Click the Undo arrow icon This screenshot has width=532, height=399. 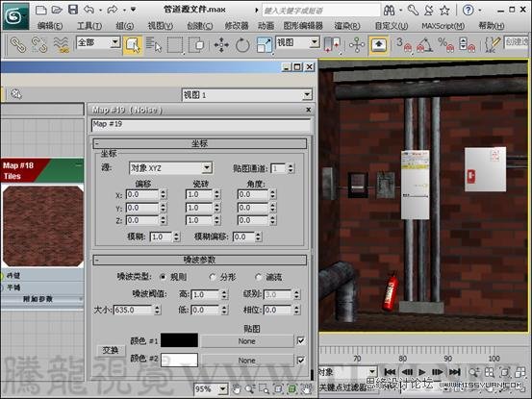pyautogui.click(x=89, y=10)
